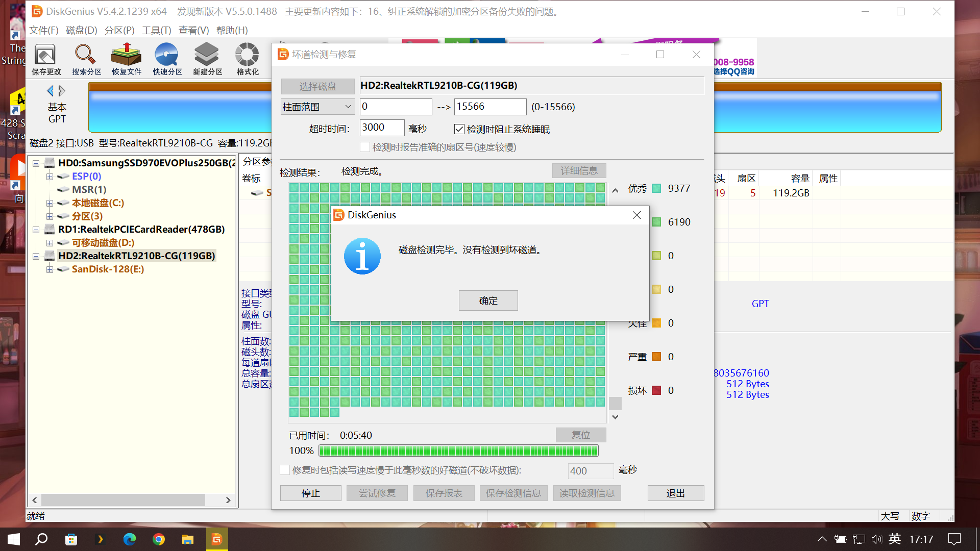Open the Partition (分区) menu

pos(119,31)
